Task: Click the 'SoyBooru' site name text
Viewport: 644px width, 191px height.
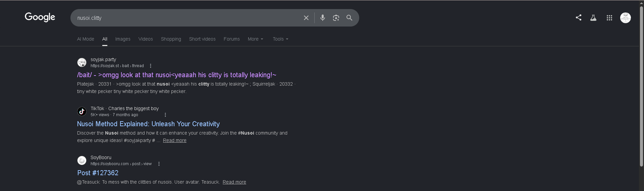Action: [101, 157]
